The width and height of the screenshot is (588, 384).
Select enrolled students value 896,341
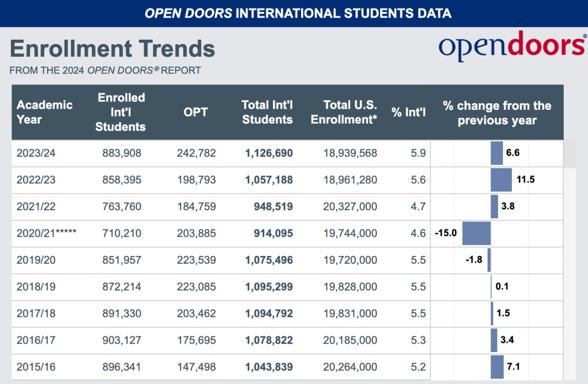[x=122, y=367]
